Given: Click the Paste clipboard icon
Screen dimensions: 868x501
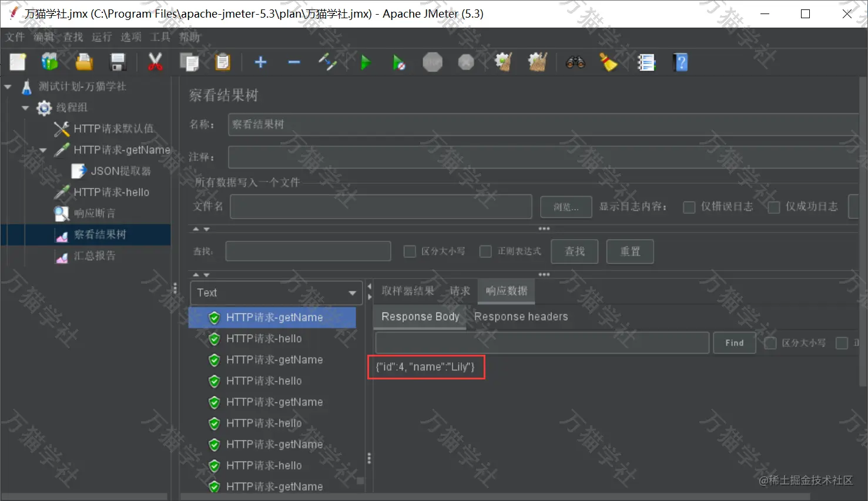Looking at the screenshot, I should coord(223,62).
